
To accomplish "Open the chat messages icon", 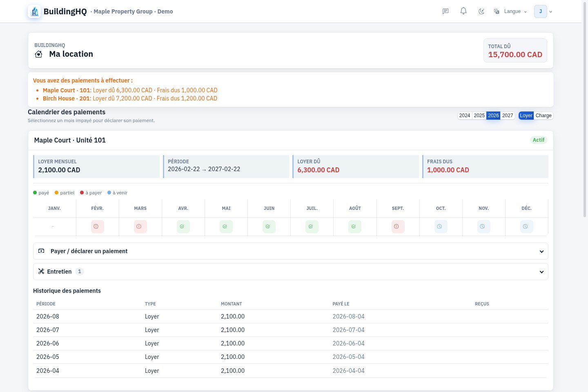I will [445, 11].
